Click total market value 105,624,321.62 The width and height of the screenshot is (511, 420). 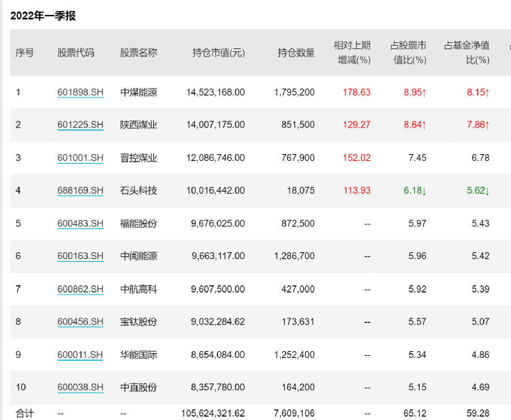pyautogui.click(x=213, y=413)
